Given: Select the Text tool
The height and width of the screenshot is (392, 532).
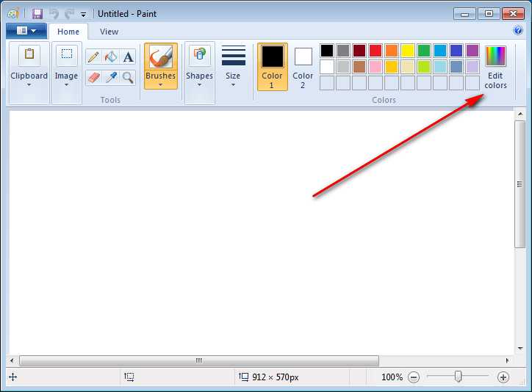Looking at the screenshot, I should (129, 57).
